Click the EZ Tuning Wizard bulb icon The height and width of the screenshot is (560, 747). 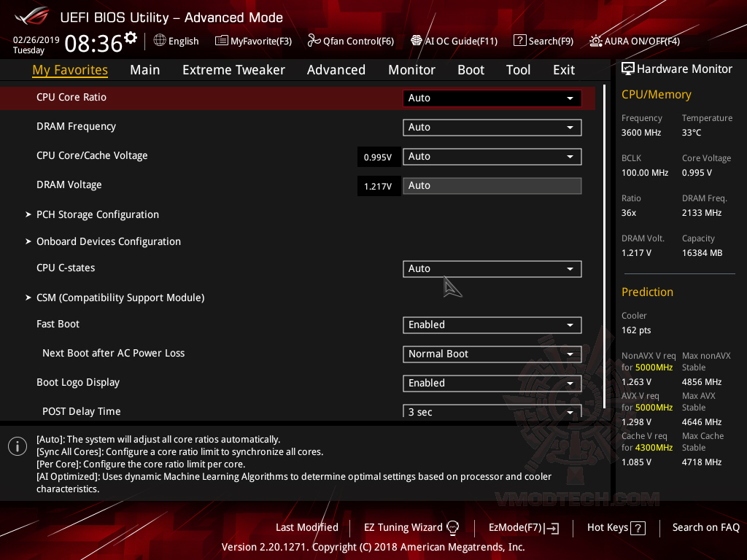(x=452, y=528)
